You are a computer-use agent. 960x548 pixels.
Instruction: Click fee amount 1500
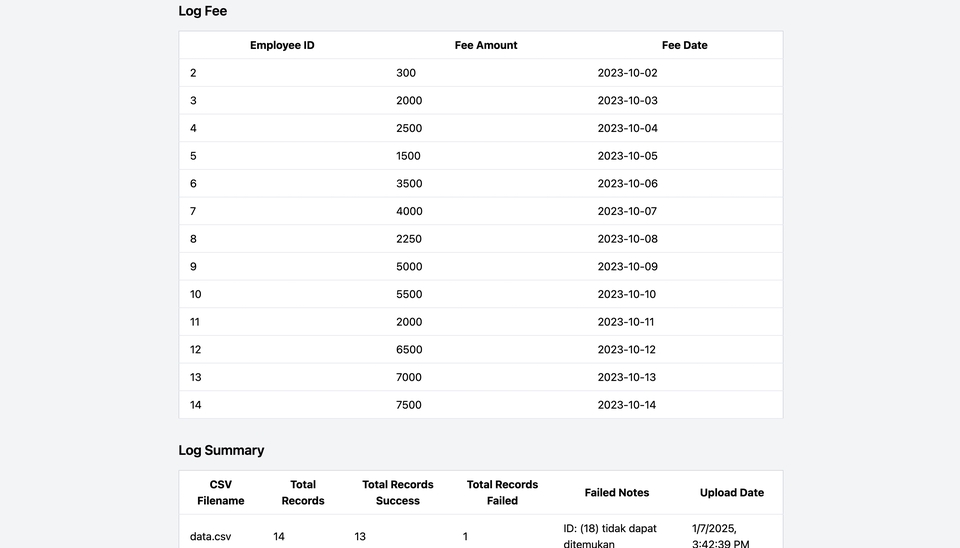408,156
